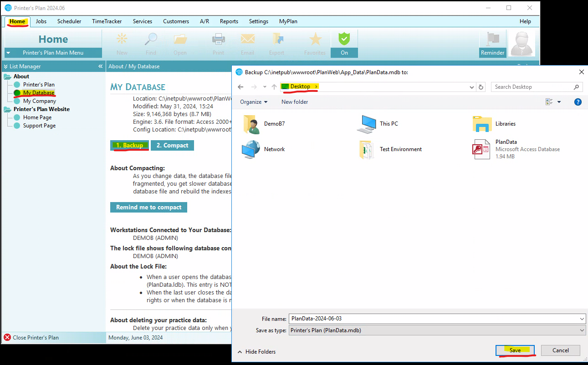The width and height of the screenshot is (588, 365).
Task: Click the 2. Compact button
Action: [172, 145]
